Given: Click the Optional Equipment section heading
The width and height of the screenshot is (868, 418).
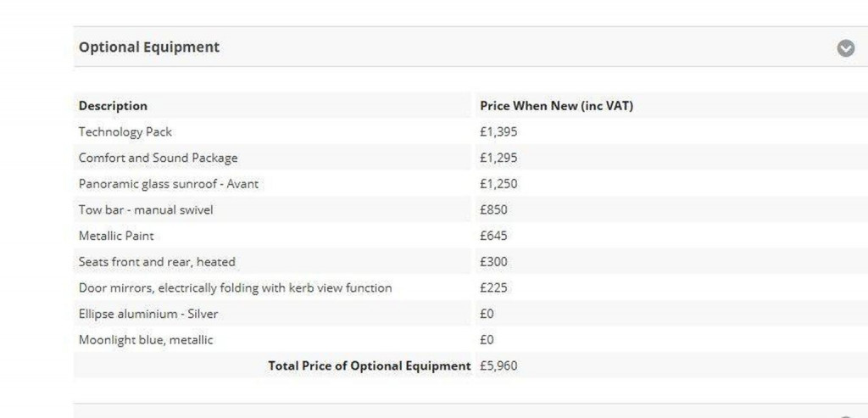Looking at the screenshot, I should point(149,47).
